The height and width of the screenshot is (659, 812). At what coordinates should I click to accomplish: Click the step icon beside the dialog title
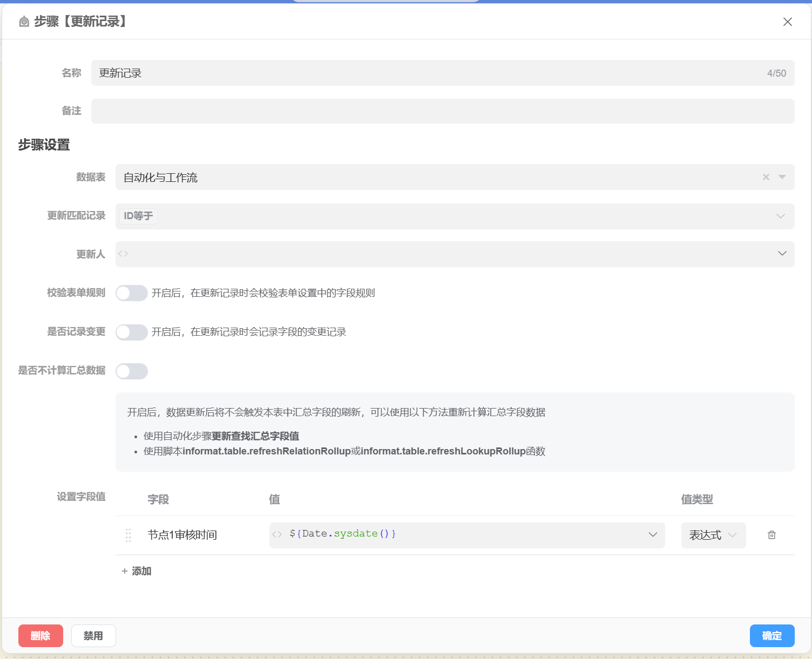click(x=24, y=22)
